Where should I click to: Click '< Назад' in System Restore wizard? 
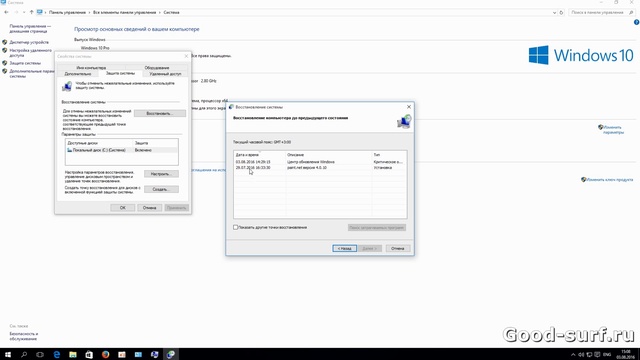[344, 248]
